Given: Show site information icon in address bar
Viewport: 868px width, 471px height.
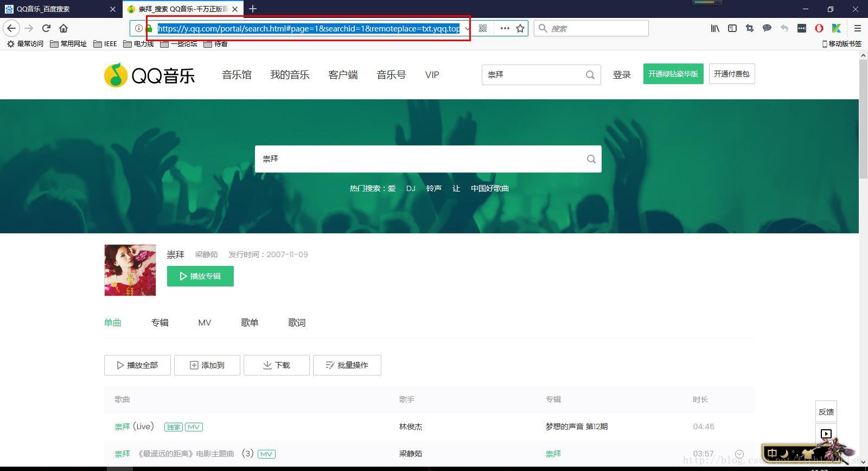Looking at the screenshot, I should point(139,28).
